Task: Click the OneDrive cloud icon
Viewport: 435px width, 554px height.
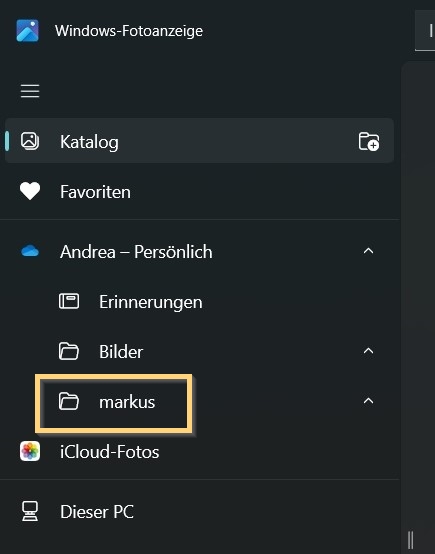Action: pyautogui.click(x=30, y=251)
